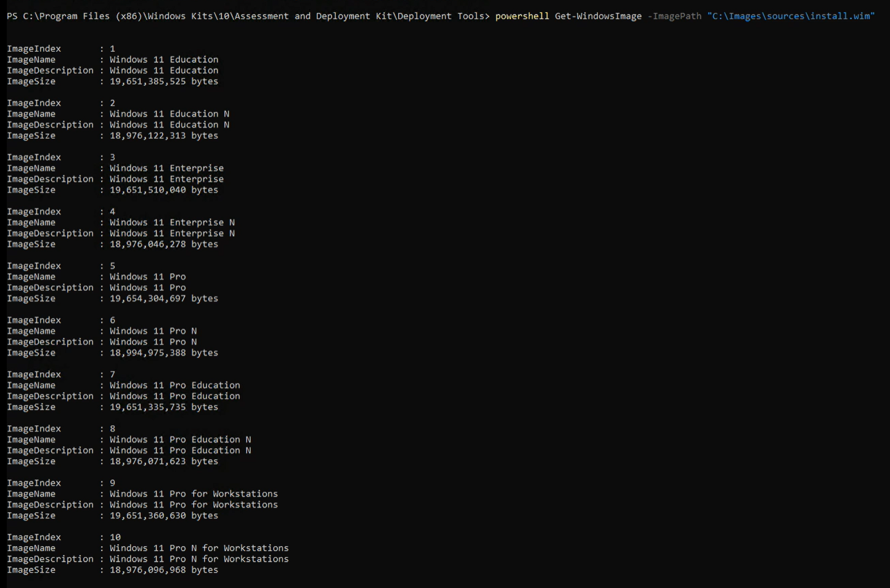Click the ImageSize value 19,654,304,697 bytes
The width and height of the screenshot is (890, 588).
(163, 299)
